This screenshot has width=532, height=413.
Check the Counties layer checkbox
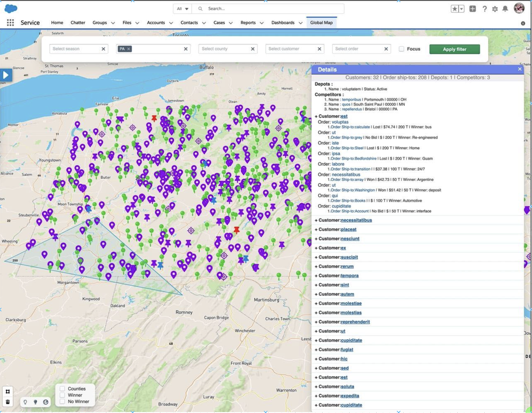pos(62,388)
